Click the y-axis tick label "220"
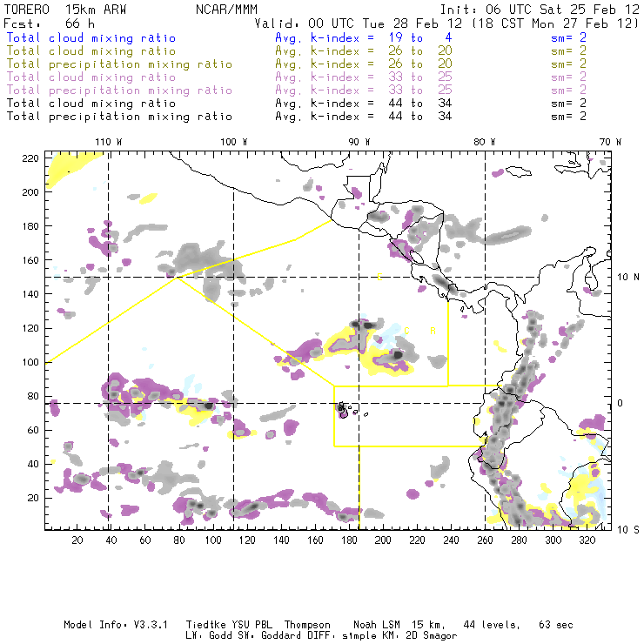Screen dimensions: 644x644 click(30, 158)
